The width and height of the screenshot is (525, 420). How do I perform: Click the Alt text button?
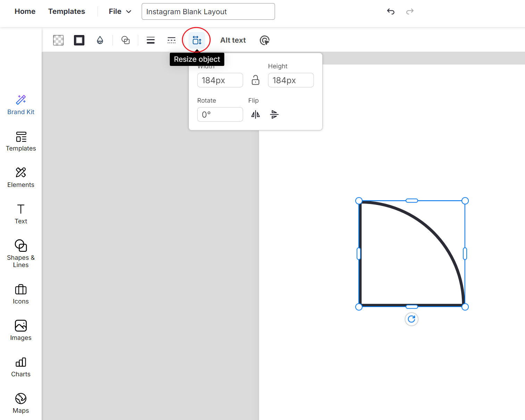pyautogui.click(x=233, y=40)
